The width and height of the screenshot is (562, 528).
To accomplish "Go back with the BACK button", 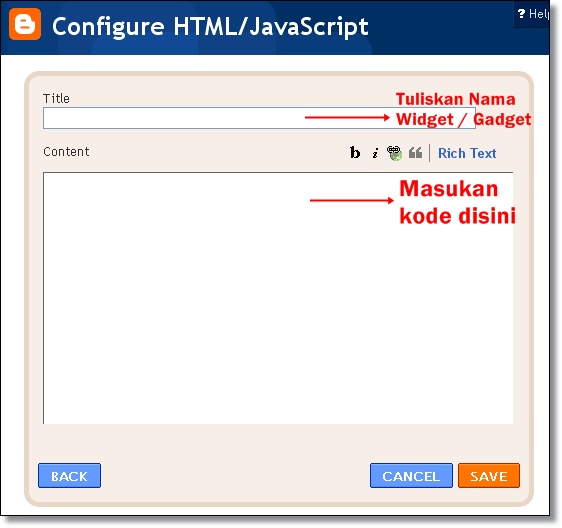I will pyautogui.click(x=70, y=476).
